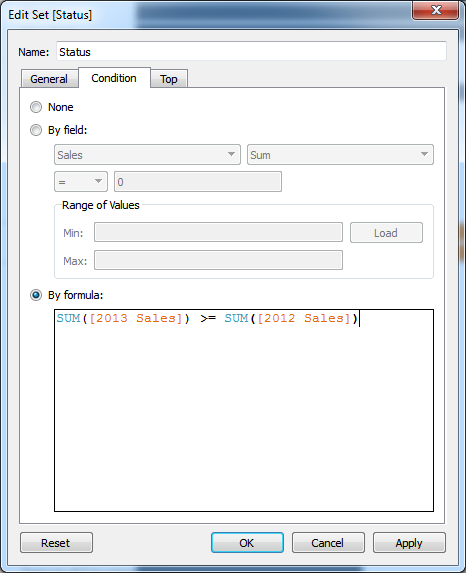
Task: Open the Sales field dropdown
Action: pos(147,155)
